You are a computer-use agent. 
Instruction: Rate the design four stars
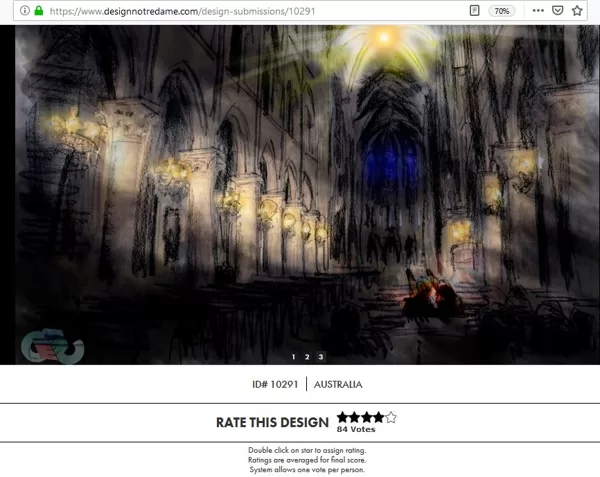click(x=378, y=417)
